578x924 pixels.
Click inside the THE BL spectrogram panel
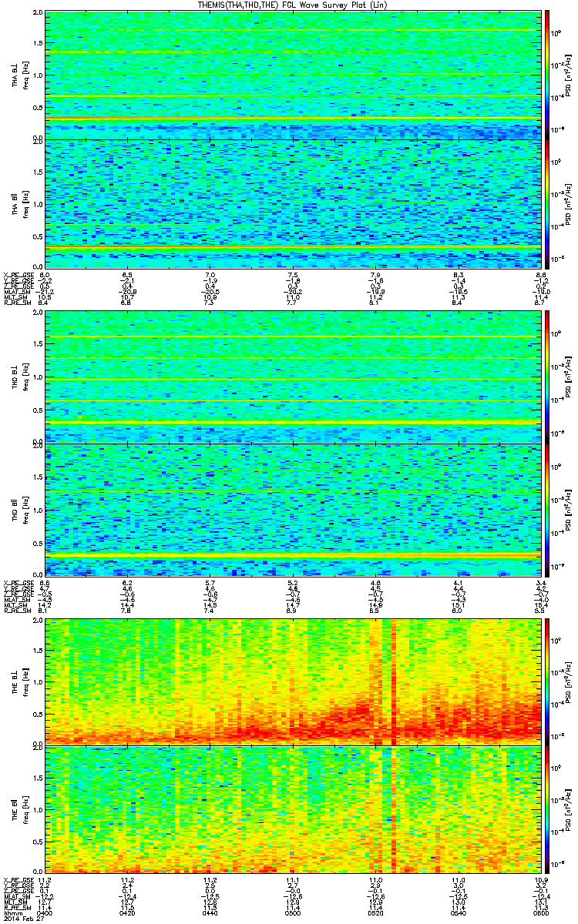[x=291, y=681]
